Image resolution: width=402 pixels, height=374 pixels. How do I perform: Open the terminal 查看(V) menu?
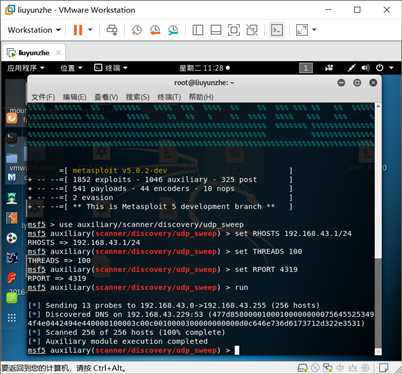(106, 97)
